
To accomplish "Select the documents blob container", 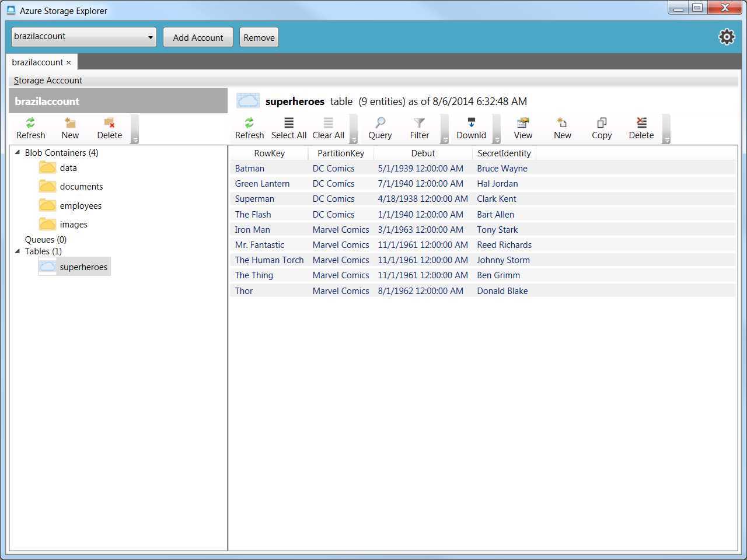I will click(71, 187).
